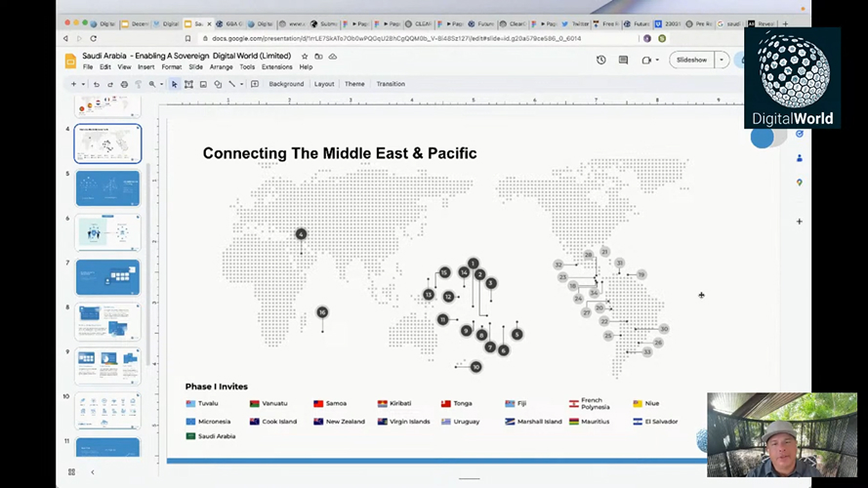
Task: Star this presentation
Action: coord(305,57)
